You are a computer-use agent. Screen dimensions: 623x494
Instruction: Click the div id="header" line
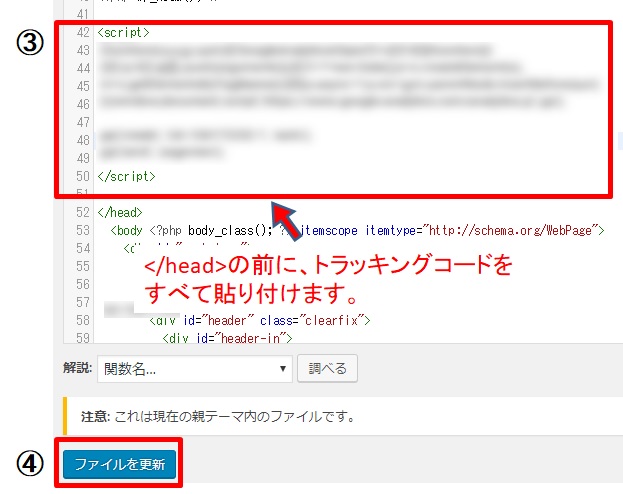tap(260, 321)
